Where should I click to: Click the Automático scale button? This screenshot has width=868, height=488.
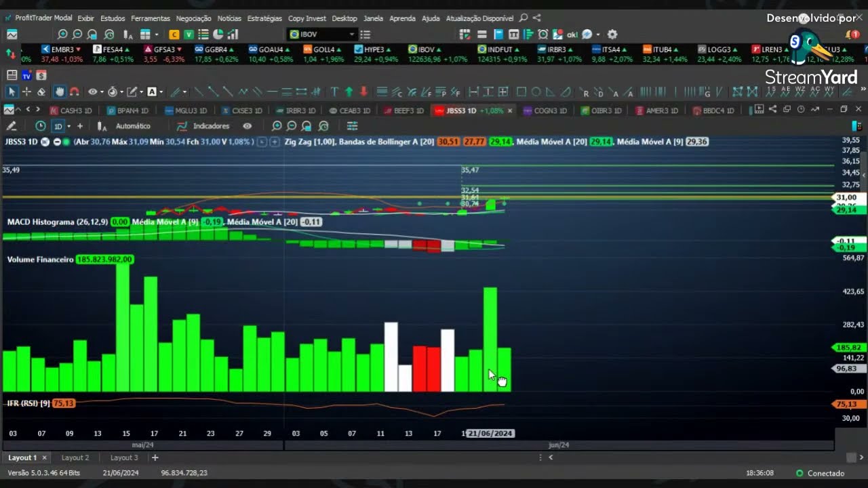coord(133,125)
